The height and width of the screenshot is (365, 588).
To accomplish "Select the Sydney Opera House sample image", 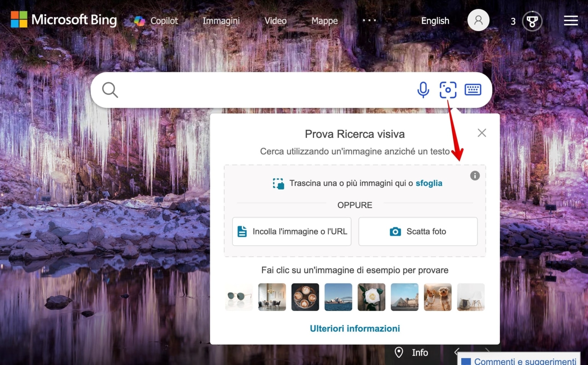I will tap(338, 297).
